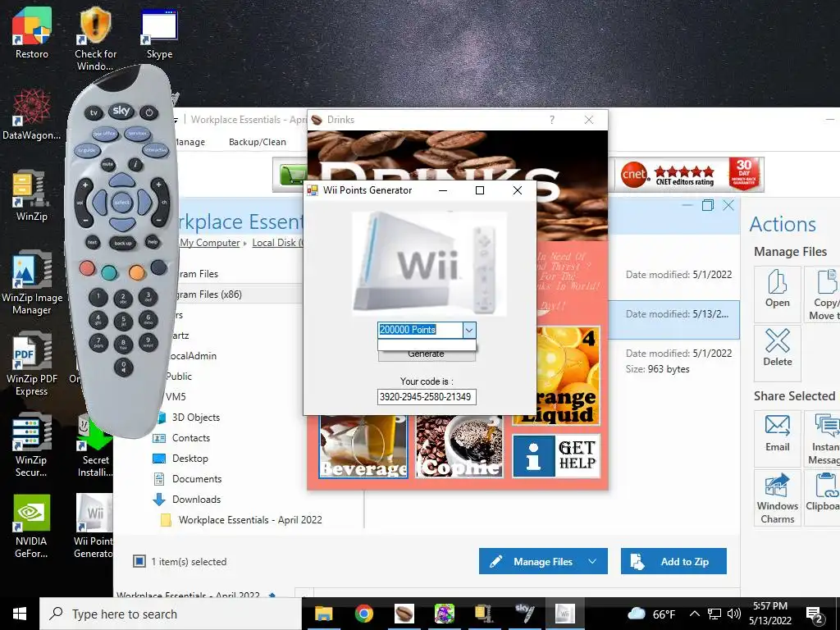Image resolution: width=840 pixels, height=630 pixels.
Task: Open NVIDIA GeForce desktop shortcut
Action: [x=31, y=526]
